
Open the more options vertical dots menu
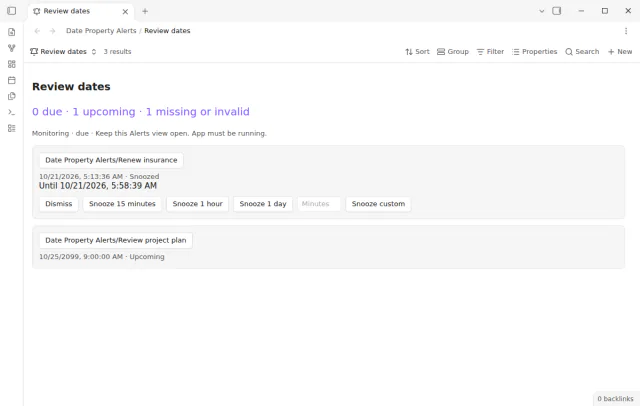pos(626,31)
